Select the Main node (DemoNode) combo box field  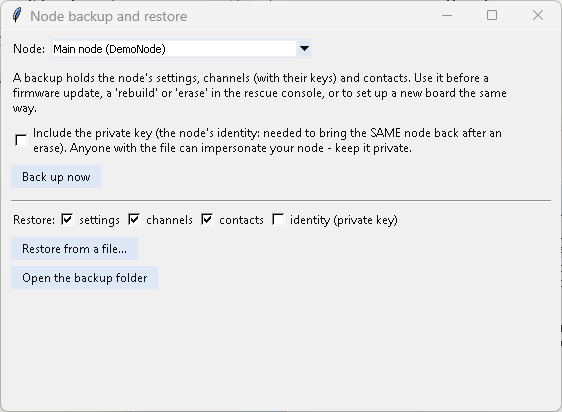tap(181, 48)
